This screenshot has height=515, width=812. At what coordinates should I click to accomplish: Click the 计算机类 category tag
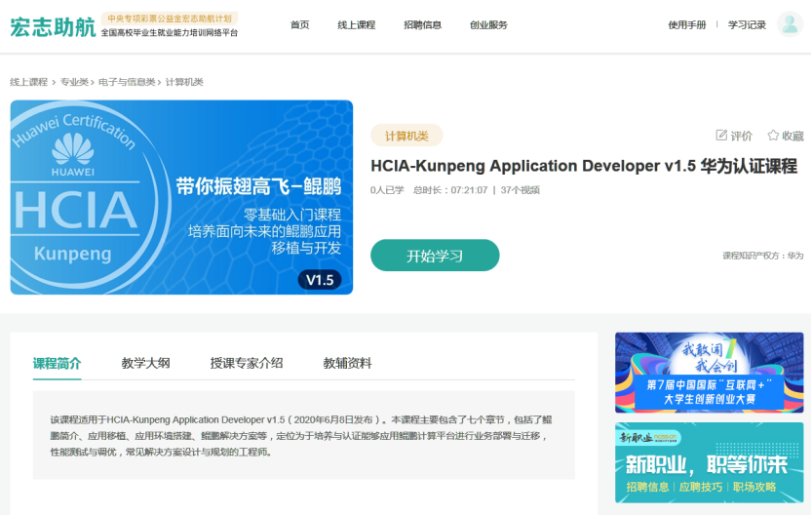[406, 136]
